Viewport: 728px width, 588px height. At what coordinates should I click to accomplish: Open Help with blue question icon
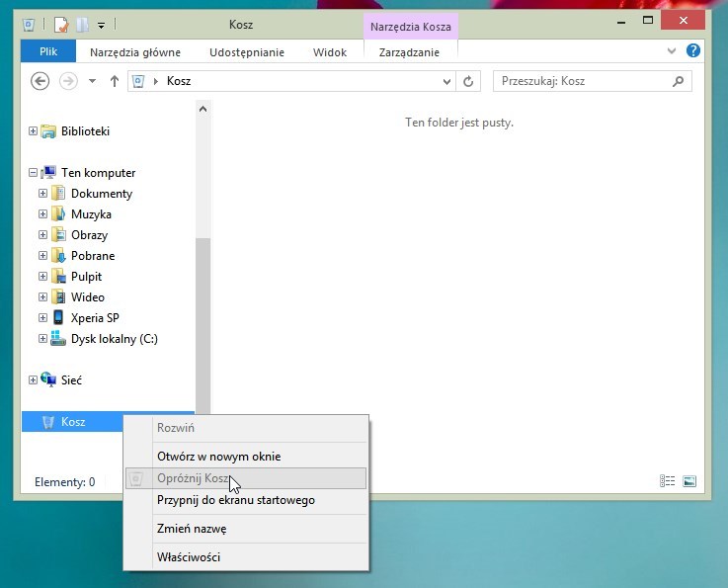click(693, 50)
